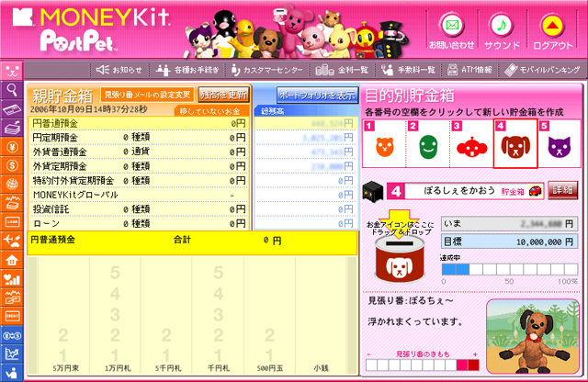Image resolution: width=588 pixels, height=382 pixels.
Task: Click the 達成率 progress bar
Action: pos(510,269)
